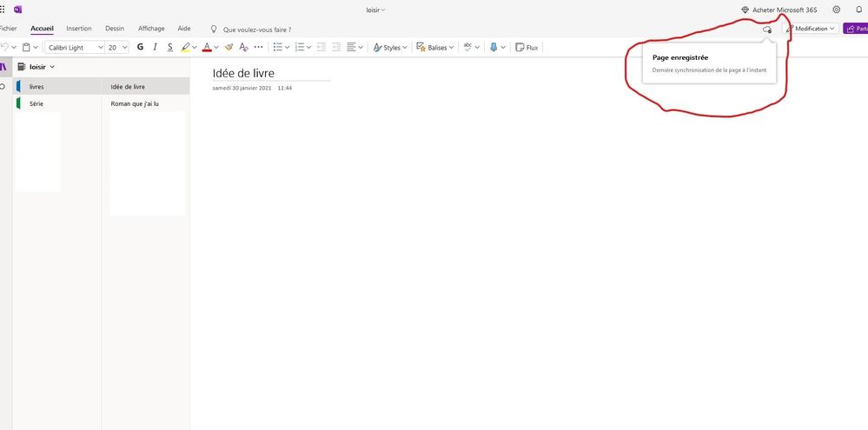Insert a numbered list
Image resolution: width=868 pixels, height=430 pixels.
click(300, 48)
